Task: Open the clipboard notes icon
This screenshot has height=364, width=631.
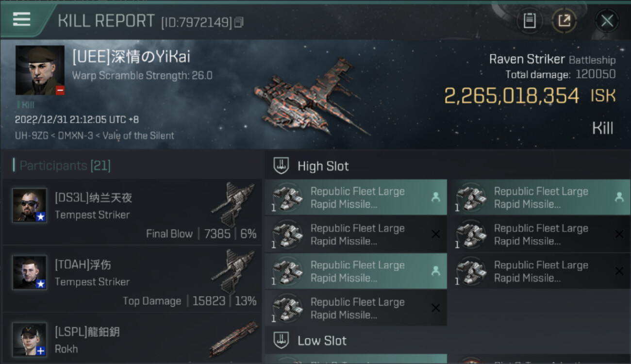Action: 530,20
